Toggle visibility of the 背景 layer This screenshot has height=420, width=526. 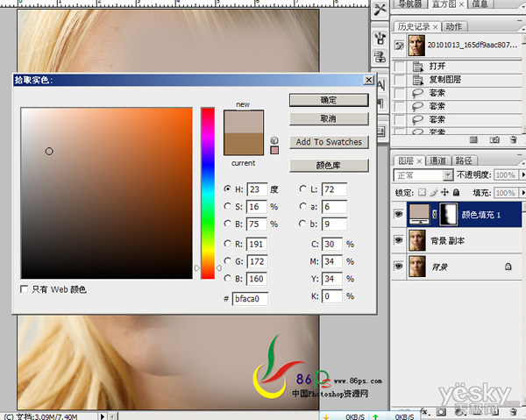point(399,266)
